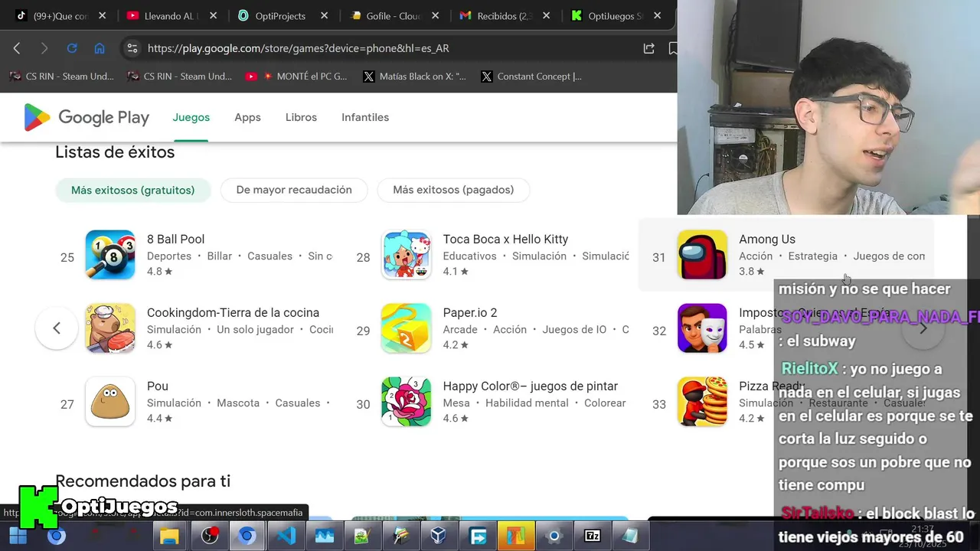Open the active Chromium browser in the taskbar
The height and width of the screenshot is (551, 980).
[247, 536]
